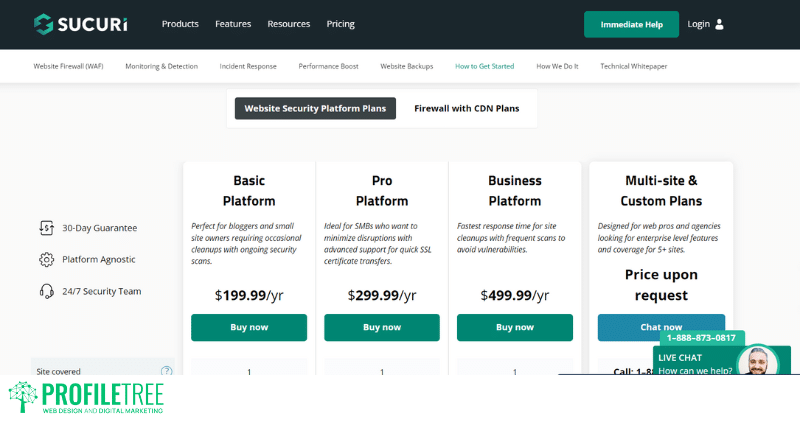The width and height of the screenshot is (800, 446).
Task: Open Website Backups page
Action: 407,66
